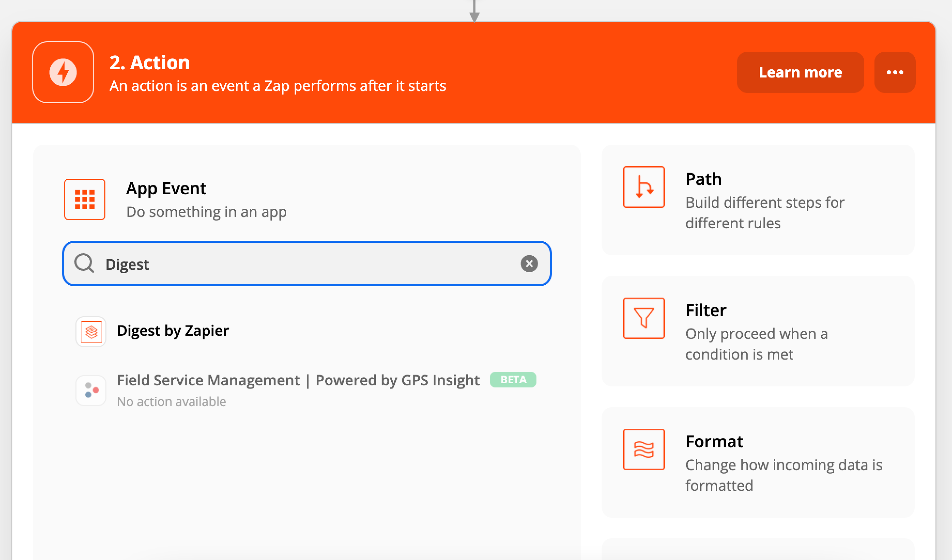
Task: Add a Filter step
Action: 758,331
